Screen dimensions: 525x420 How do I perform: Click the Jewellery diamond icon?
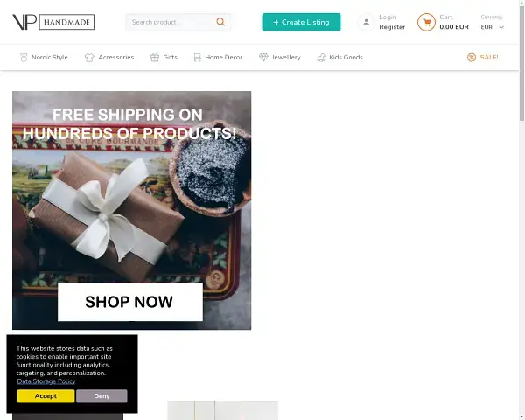(263, 57)
